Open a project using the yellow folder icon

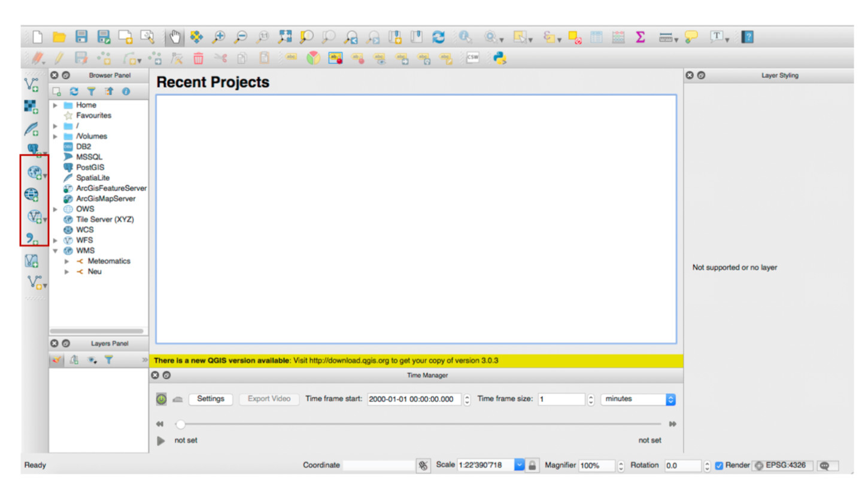click(59, 37)
